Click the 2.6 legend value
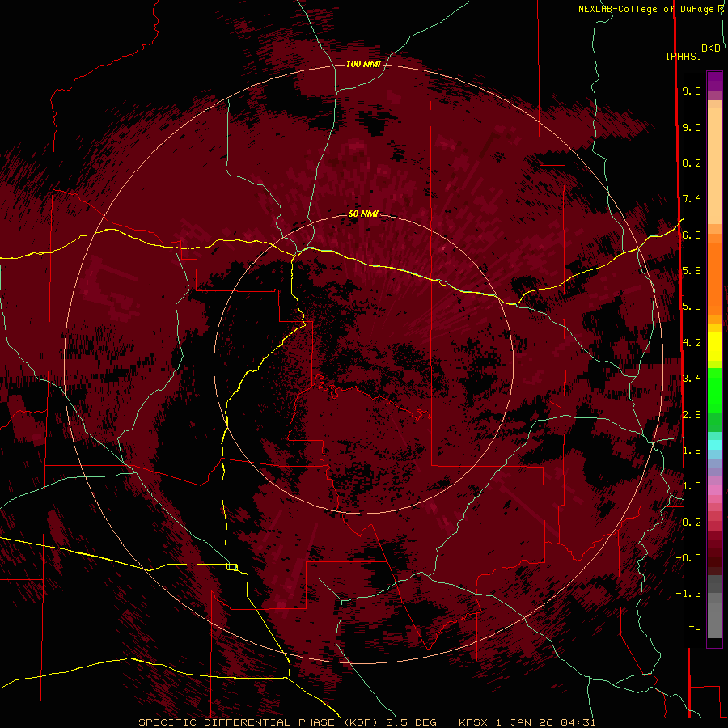This screenshot has height=728, width=728. click(692, 415)
